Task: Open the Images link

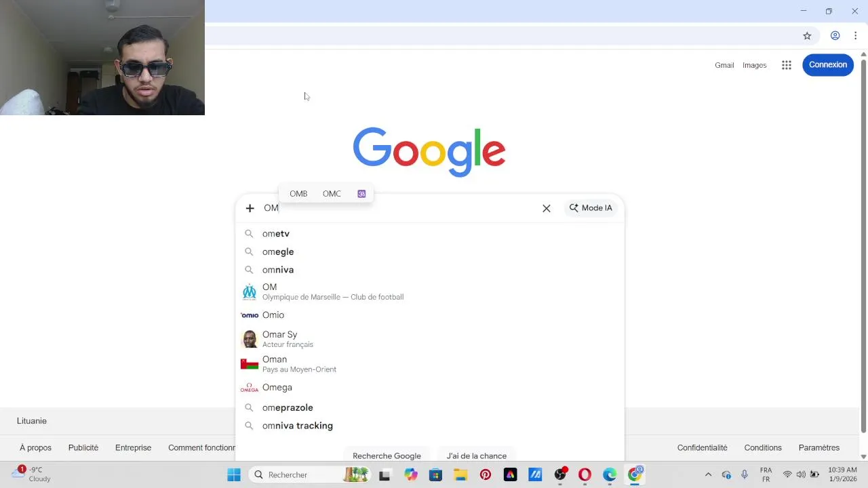Action: (755, 65)
